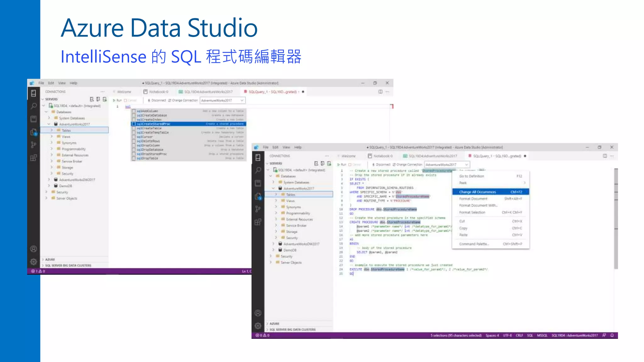
Task: Click Disconnect in right window toolbar
Action: pyautogui.click(x=381, y=165)
